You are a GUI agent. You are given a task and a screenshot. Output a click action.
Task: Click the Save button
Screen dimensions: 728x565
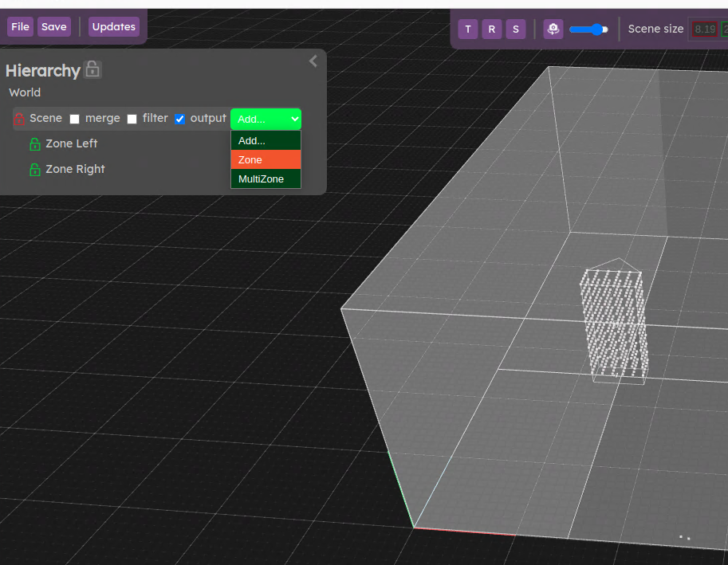54,27
